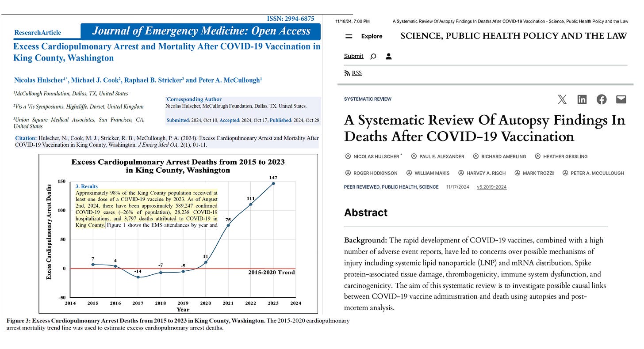This screenshot has width=644, height=349.
Task: Share article on Facebook
Action: (602, 99)
